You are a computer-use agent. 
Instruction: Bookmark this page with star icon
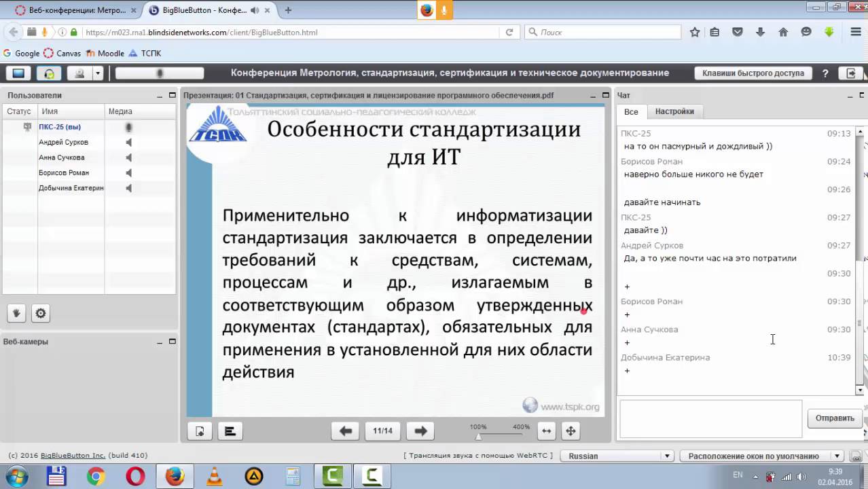tap(695, 32)
